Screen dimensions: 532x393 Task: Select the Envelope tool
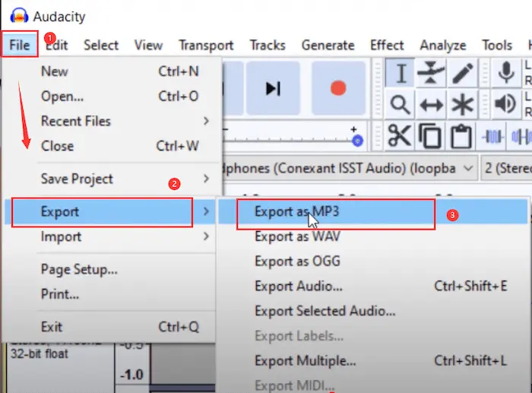tap(431, 73)
